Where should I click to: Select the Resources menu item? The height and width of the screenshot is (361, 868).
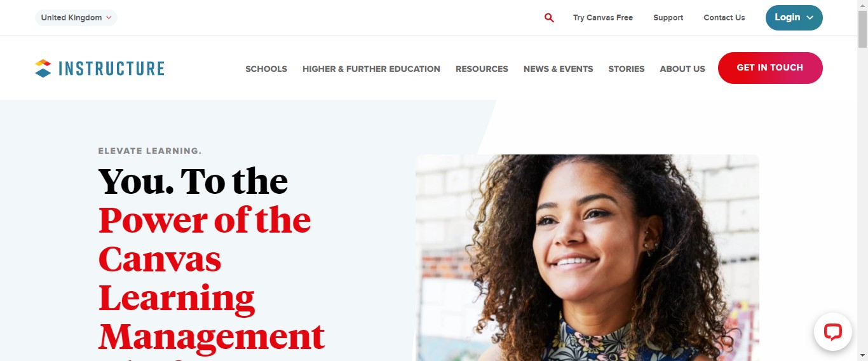pos(482,69)
